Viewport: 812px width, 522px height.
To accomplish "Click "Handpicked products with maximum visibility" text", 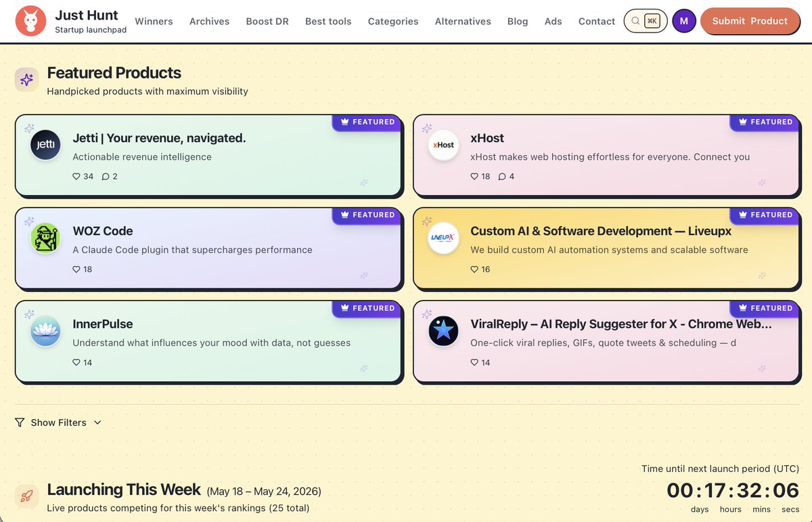I will [148, 91].
